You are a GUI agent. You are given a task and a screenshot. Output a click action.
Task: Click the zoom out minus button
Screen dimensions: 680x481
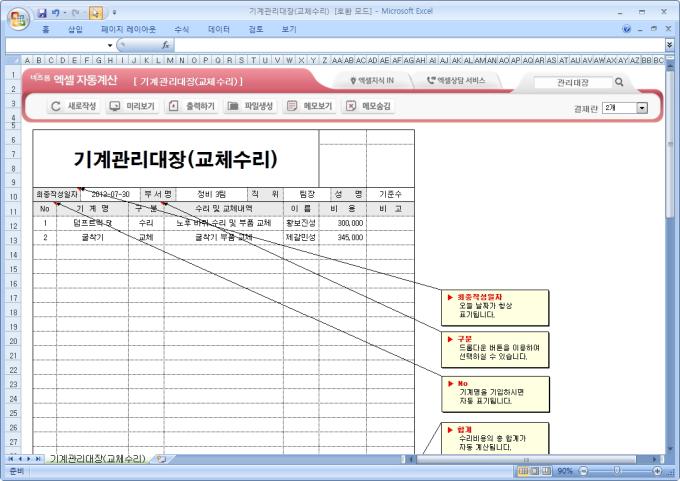(x=583, y=471)
